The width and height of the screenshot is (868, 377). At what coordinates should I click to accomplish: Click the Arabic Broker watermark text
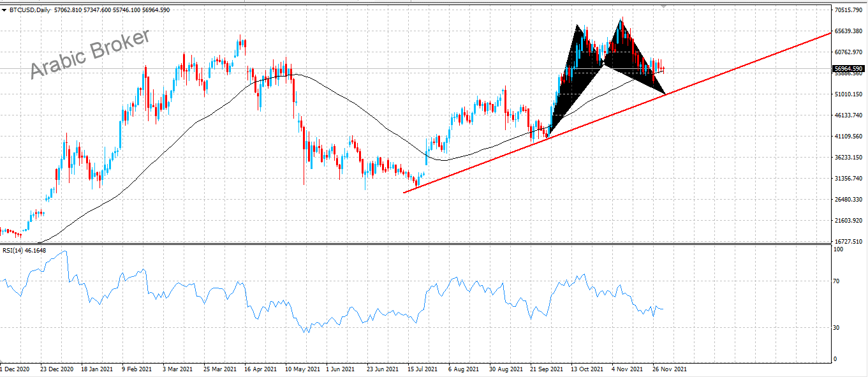[91, 54]
